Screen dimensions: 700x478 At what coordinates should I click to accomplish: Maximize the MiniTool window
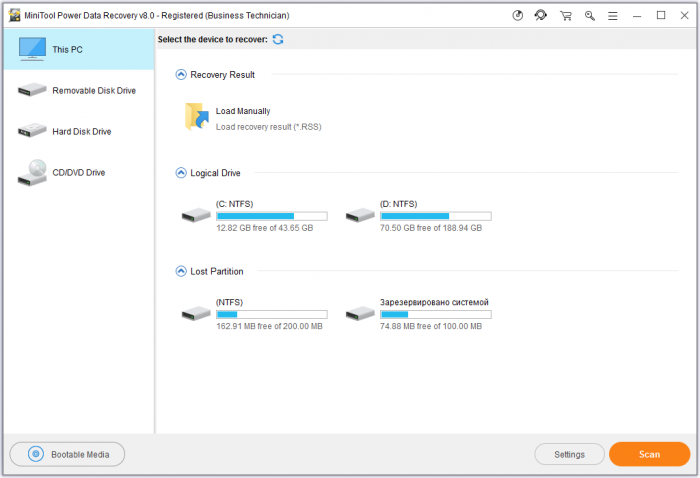661,16
